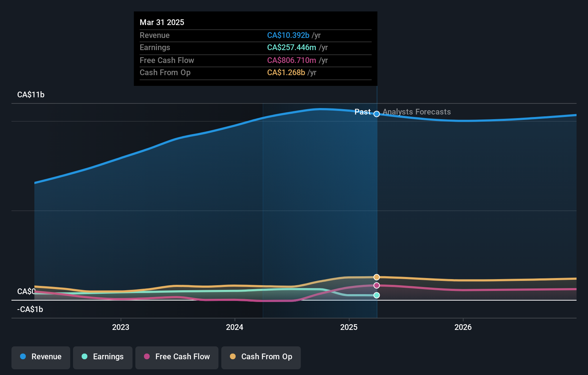
Task: Toggle the Cash From Op legend button
Action: click(261, 357)
